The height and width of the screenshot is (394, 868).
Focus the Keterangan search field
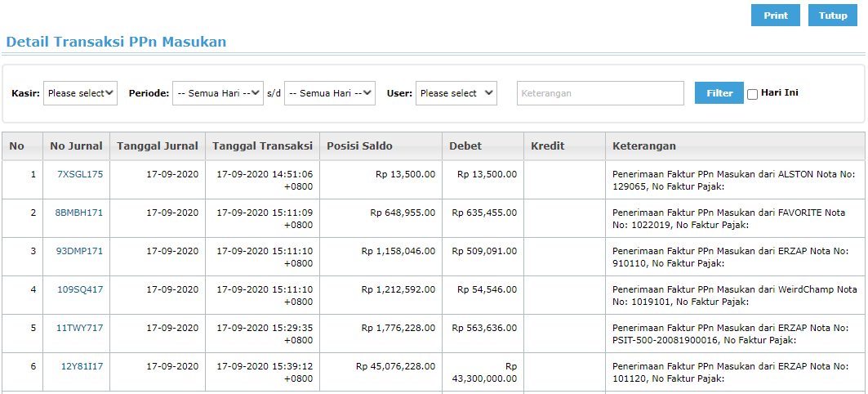pos(601,93)
